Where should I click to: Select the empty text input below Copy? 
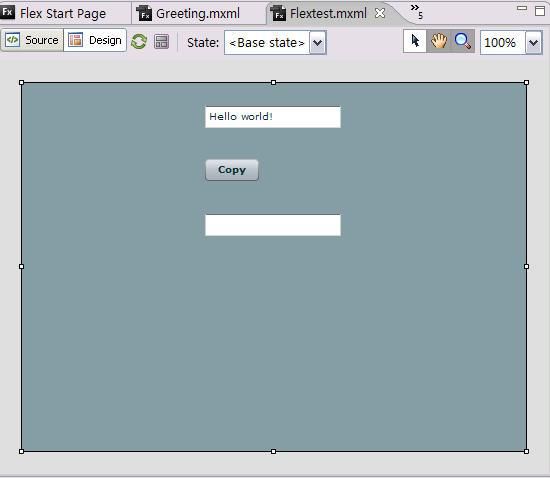click(273, 225)
